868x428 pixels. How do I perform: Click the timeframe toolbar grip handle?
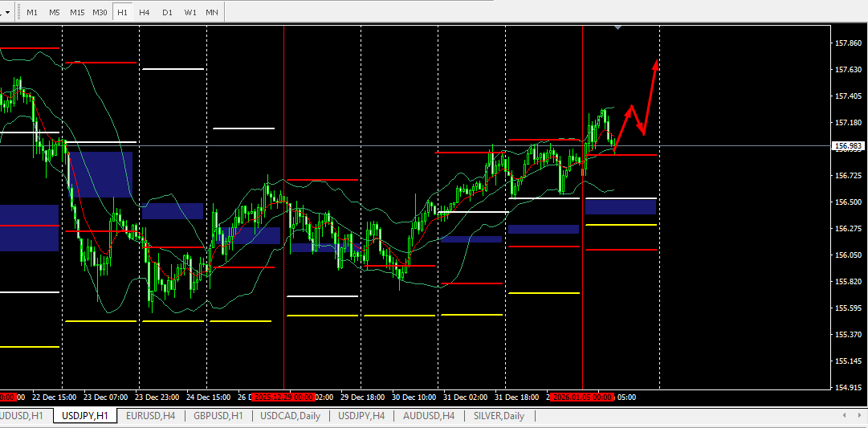pos(17,12)
